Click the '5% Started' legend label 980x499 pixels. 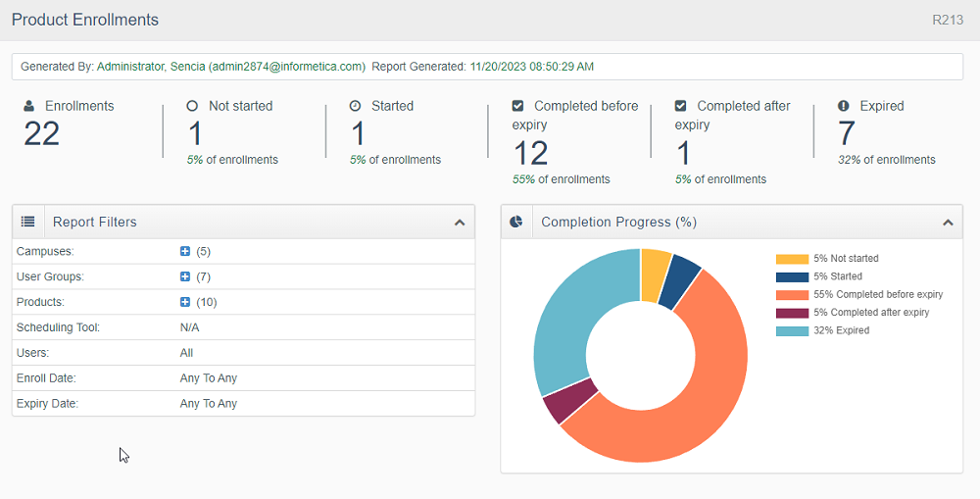click(x=838, y=276)
